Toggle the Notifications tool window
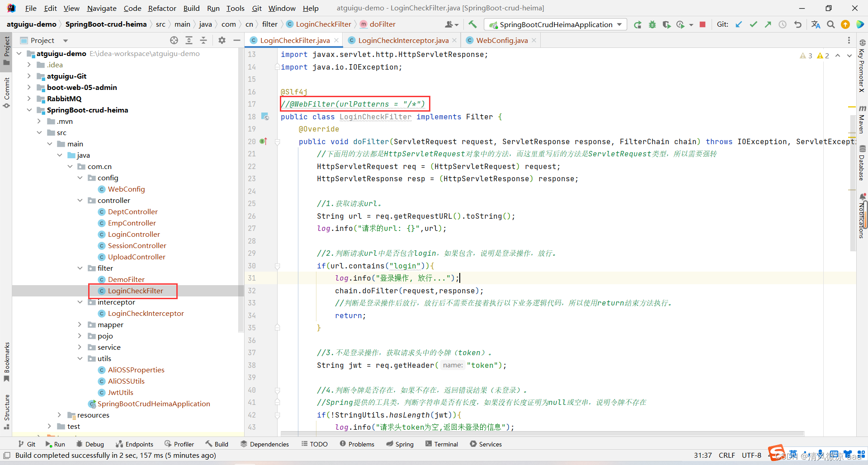The width and height of the screenshot is (868, 465). click(862, 216)
